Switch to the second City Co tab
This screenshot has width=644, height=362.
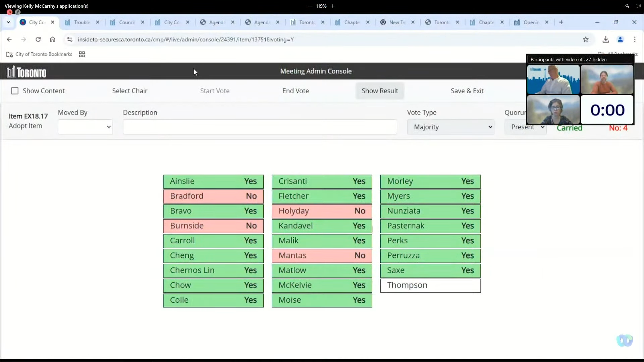coord(172,22)
